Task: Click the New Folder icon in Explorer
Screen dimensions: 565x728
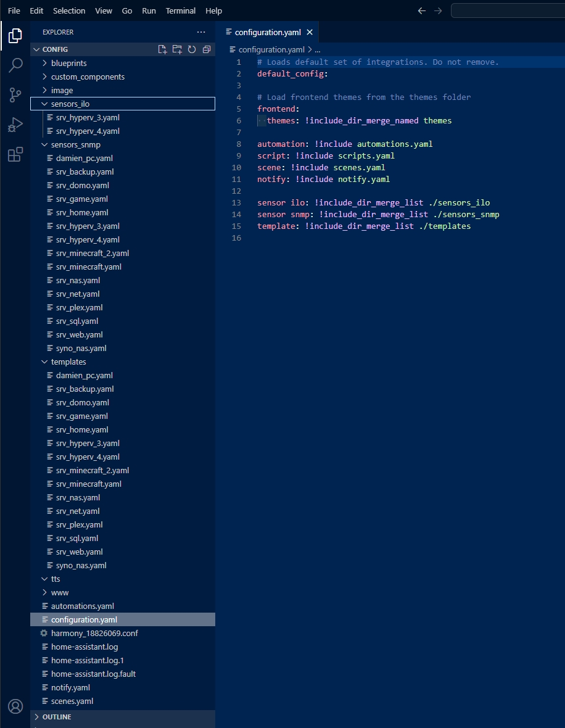Action: tap(177, 49)
